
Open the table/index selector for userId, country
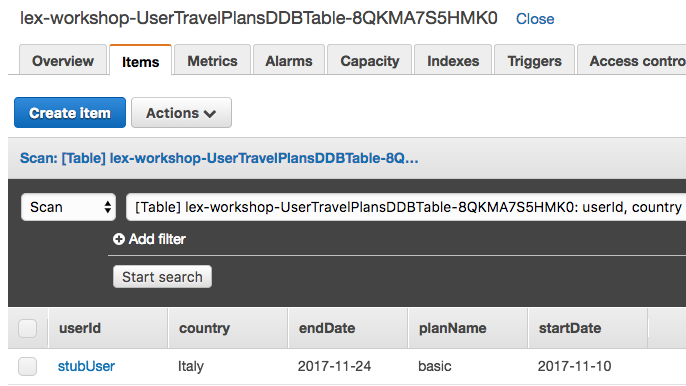coord(406,207)
